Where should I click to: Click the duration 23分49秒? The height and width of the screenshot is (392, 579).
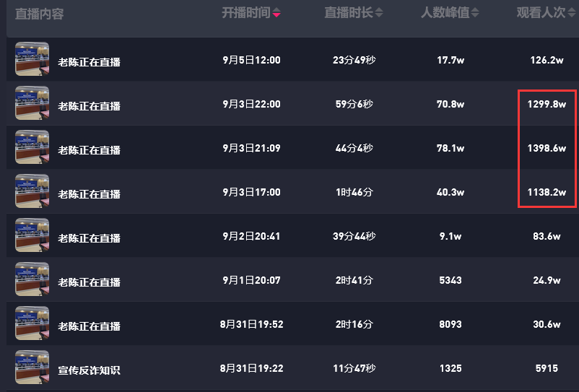354,60
